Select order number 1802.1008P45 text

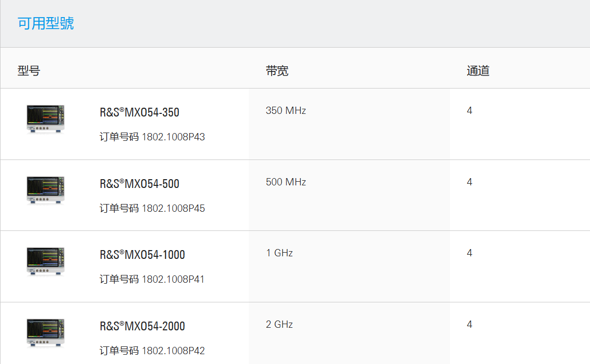[173, 209]
